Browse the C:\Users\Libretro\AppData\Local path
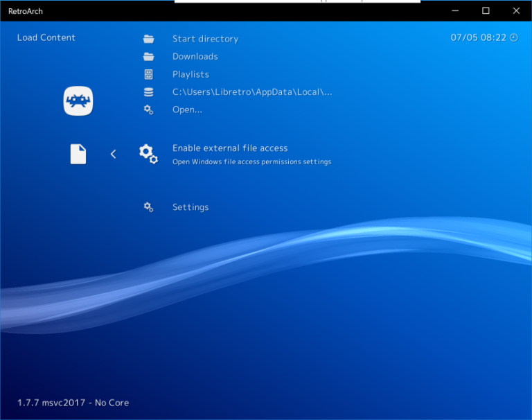The width and height of the screenshot is (532, 420). (252, 92)
